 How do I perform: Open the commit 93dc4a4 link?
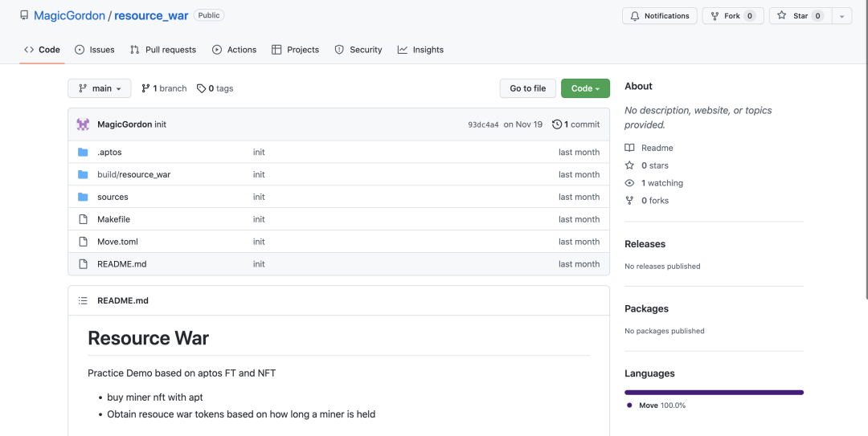click(483, 125)
